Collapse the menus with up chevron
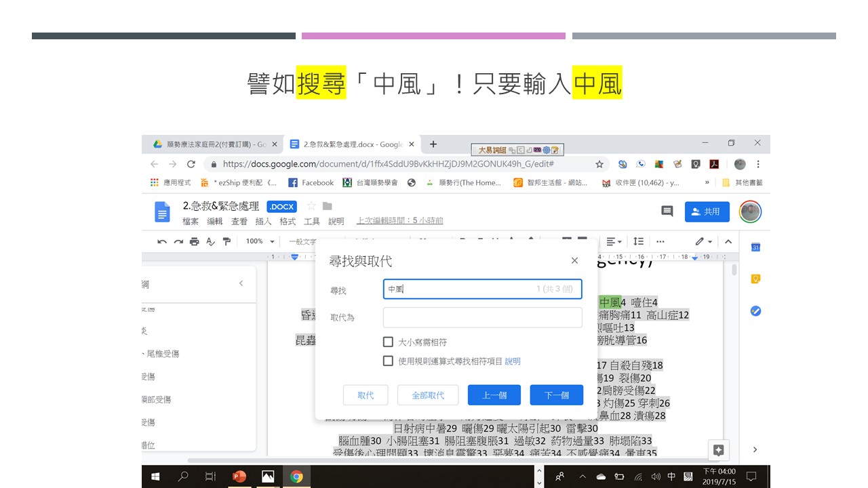 coord(728,241)
